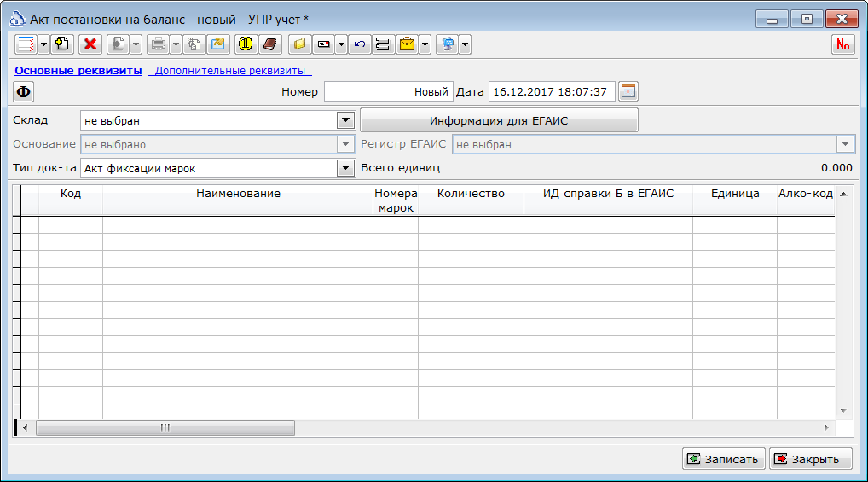This screenshot has height=482, width=868.
Task: Click the label card icon in the toolbar
Action: point(324,44)
